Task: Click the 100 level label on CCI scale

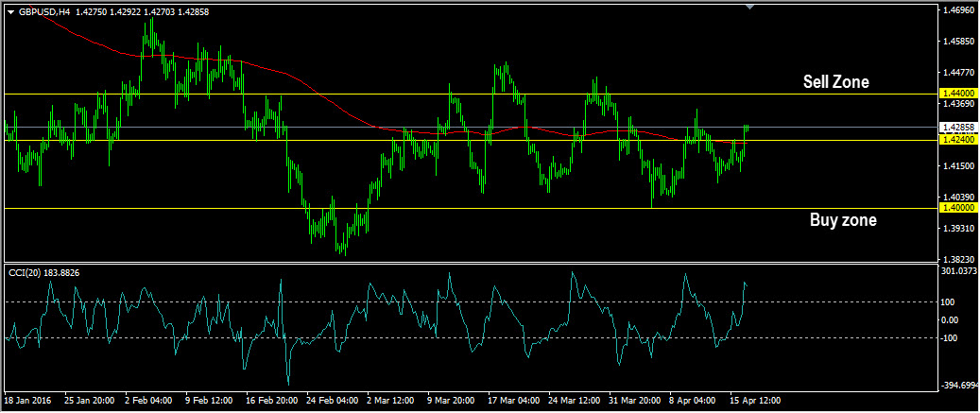Action: [949, 302]
